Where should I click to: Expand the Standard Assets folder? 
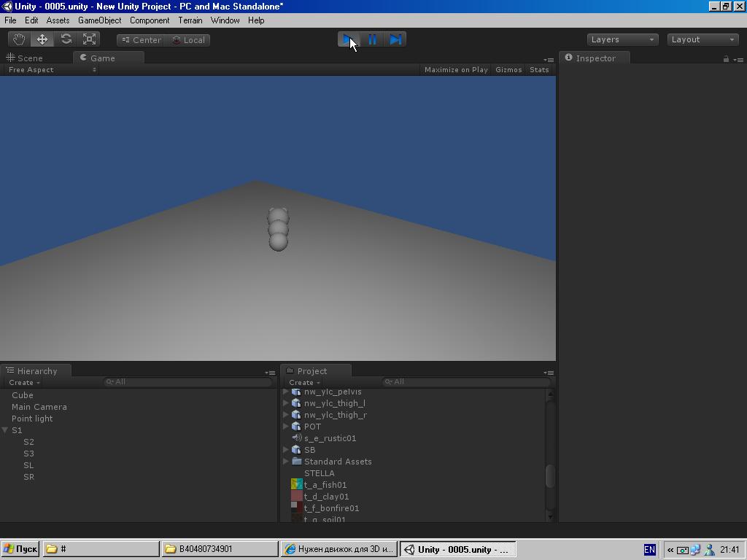286,462
